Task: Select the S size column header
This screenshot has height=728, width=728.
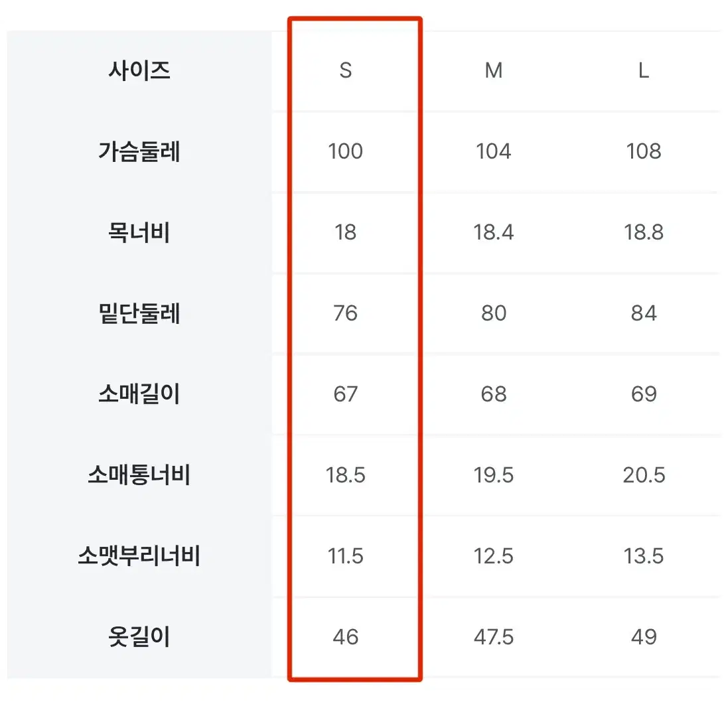Action: pyautogui.click(x=346, y=70)
